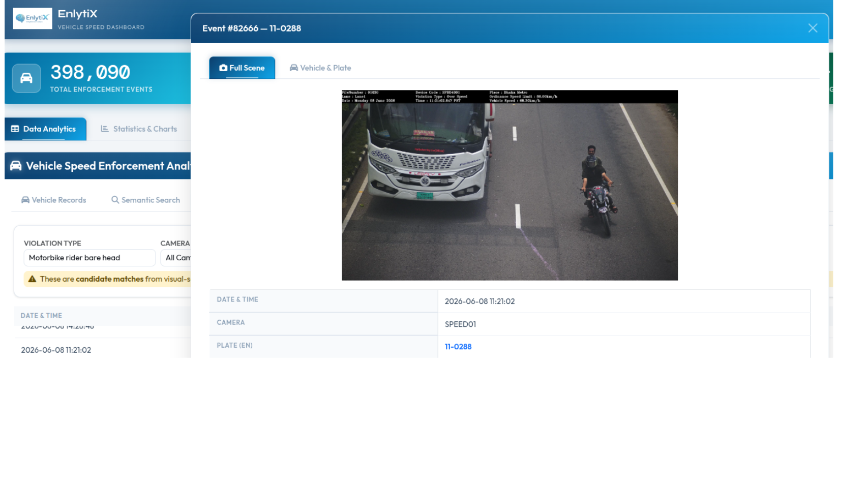Click the 398,090 total events figure

pos(91,72)
